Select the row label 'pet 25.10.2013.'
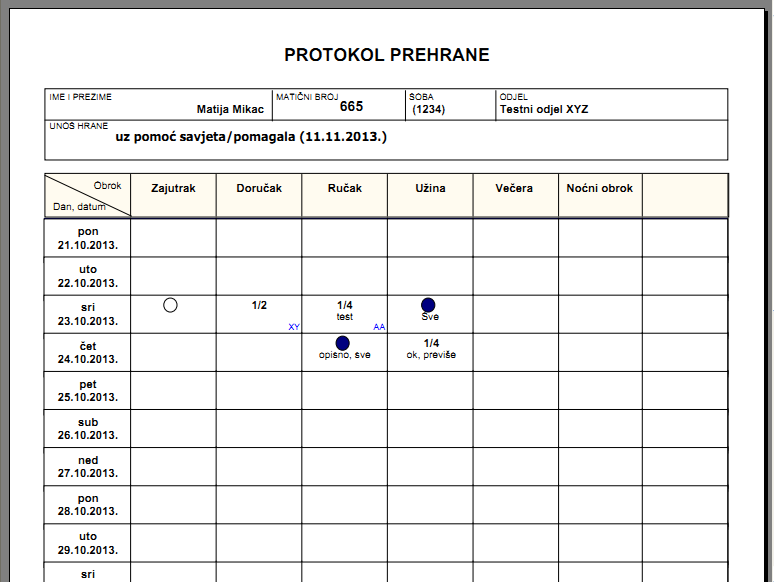Image resolution: width=774 pixels, height=582 pixels. pyautogui.click(x=88, y=390)
